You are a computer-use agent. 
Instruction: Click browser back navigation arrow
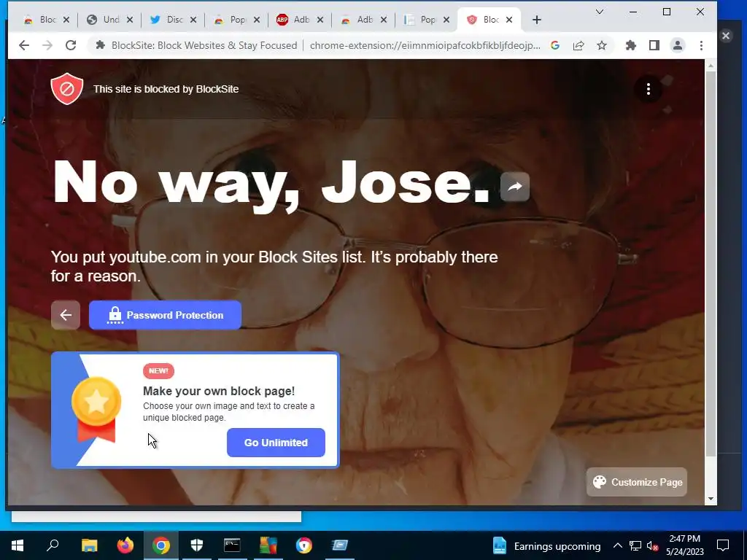[24, 45]
